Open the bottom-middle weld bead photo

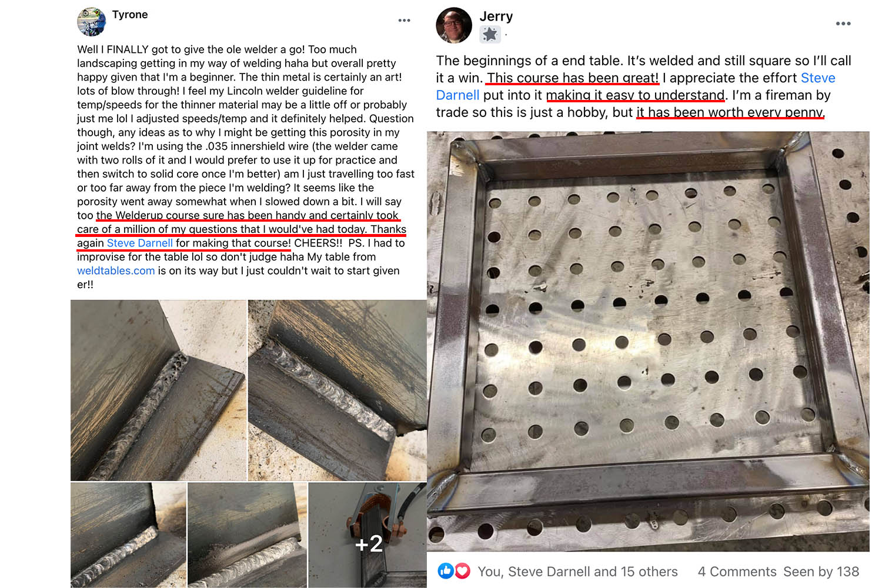pyautogui.click(x=247, y=535)
